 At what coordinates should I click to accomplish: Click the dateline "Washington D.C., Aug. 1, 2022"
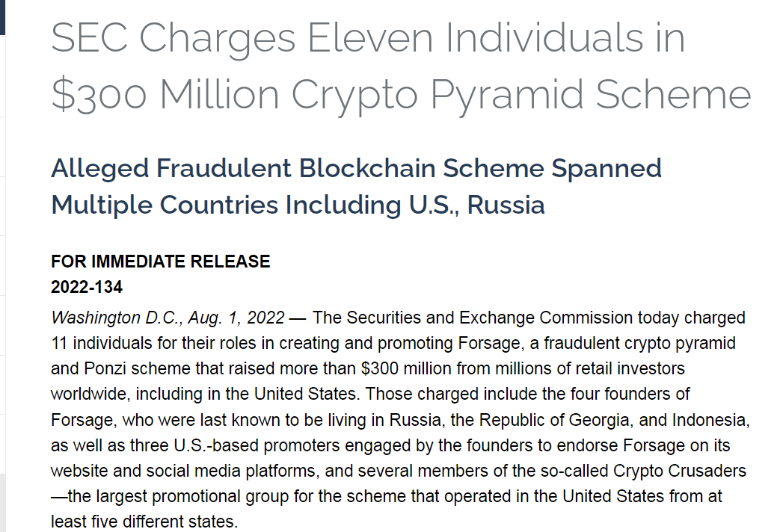tap(168, 318)
